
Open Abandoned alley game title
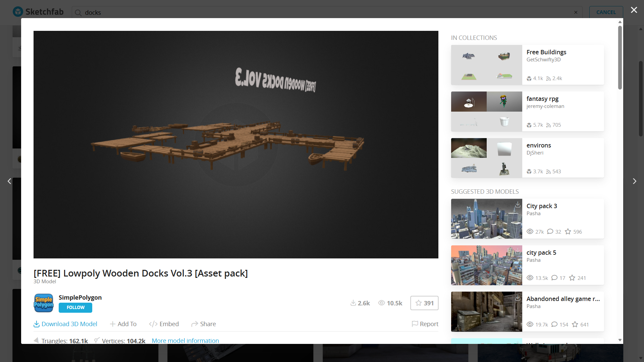[563, 299]
